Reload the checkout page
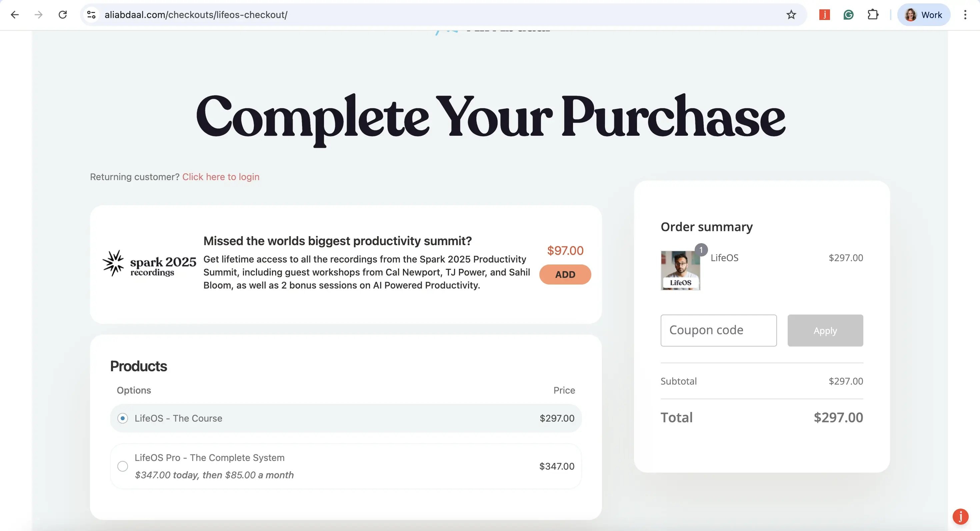The height and width of the screenshot is (531, 980). tap(63, 15)
